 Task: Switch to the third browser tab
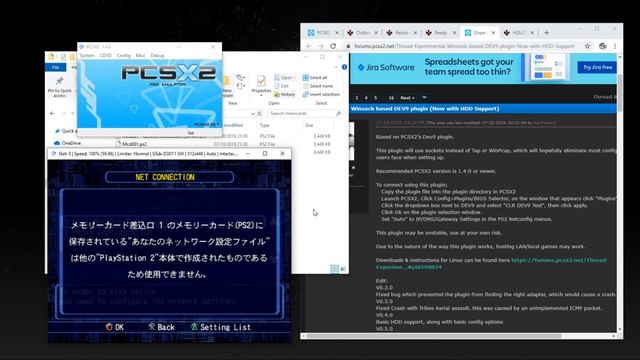coord(402,33)
